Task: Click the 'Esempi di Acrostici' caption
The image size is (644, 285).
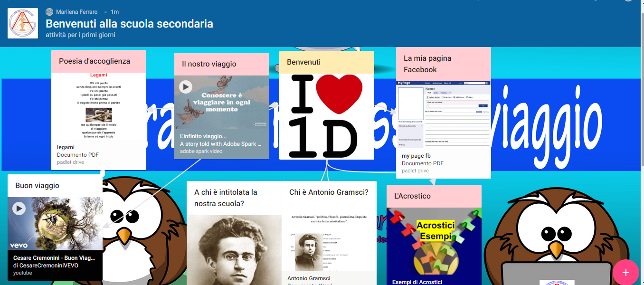Action: pos(417,282)
